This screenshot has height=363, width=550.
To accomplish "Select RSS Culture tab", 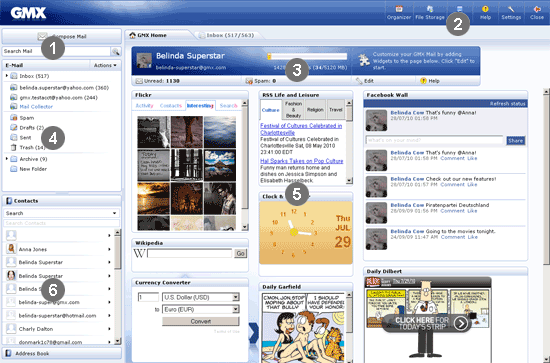I will pyautogui.click(x=271, y=110).
